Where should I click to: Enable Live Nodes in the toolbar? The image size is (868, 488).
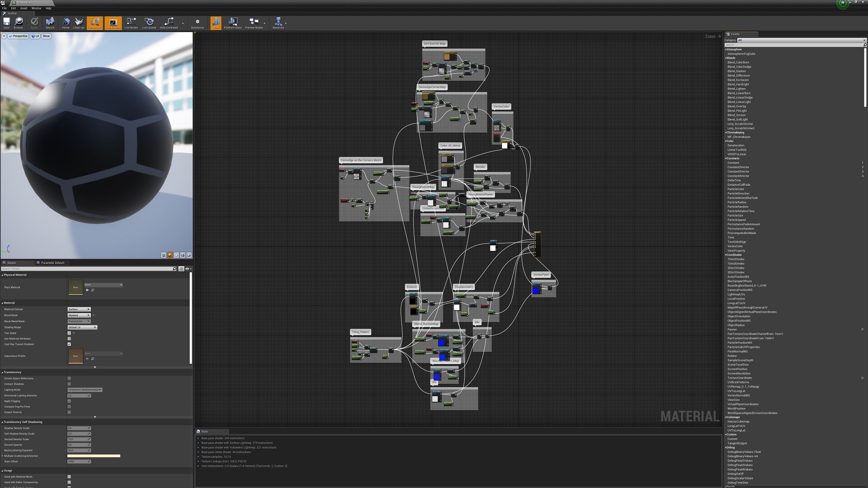(x=131, y=23)
